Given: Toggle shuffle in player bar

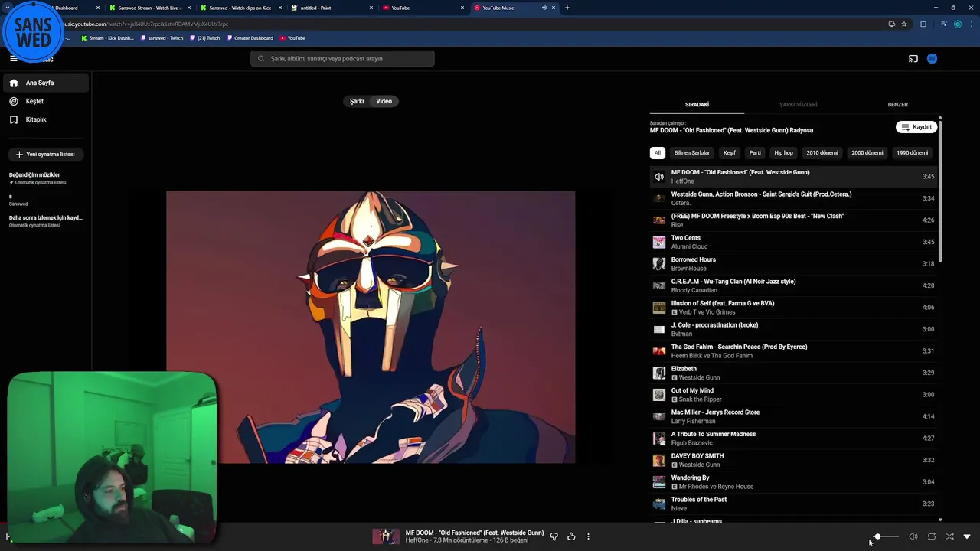Looking at the screenshot, I should [949, 536].
